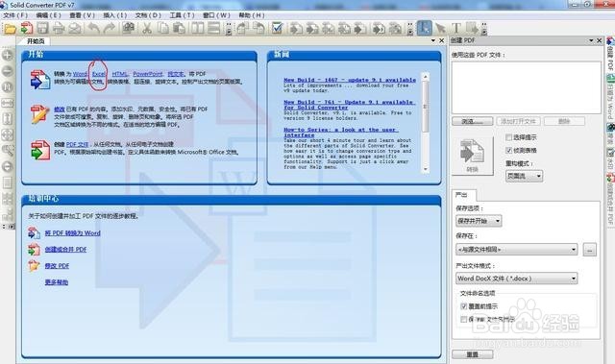This screenshot has width=615, height=364.
Task: Open the 保存在 与源文件相同 dropdown
Action: [x=517, y=249]
